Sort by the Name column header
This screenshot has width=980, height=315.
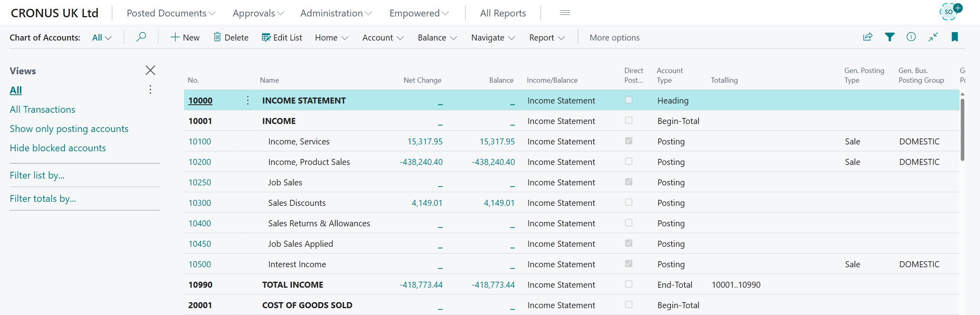pos(269,80)
